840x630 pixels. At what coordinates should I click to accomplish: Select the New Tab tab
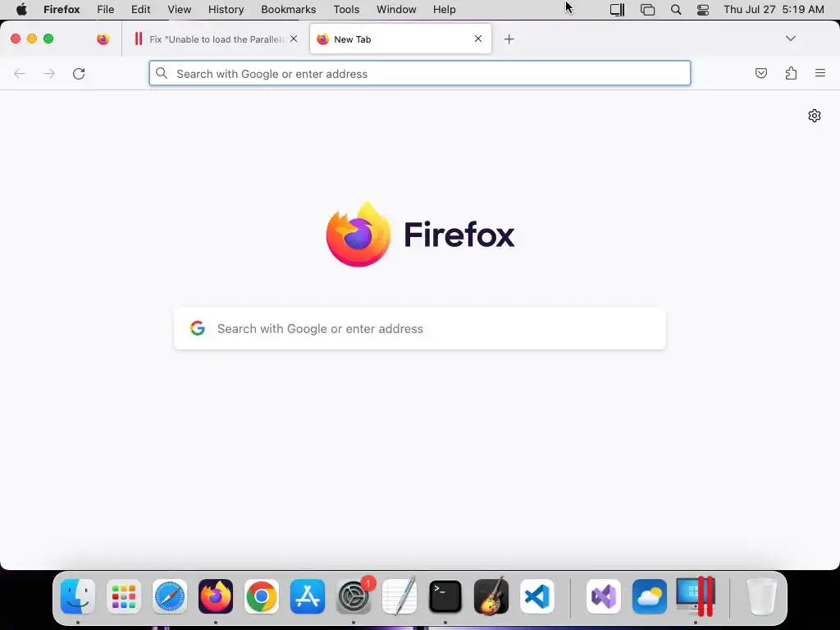400,39
